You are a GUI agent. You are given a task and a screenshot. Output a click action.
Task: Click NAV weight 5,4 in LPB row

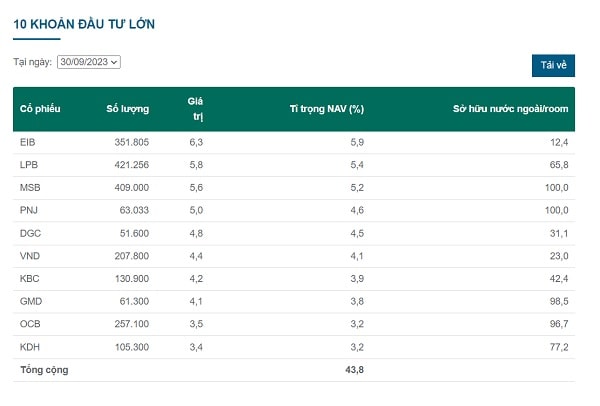[357, 165]
